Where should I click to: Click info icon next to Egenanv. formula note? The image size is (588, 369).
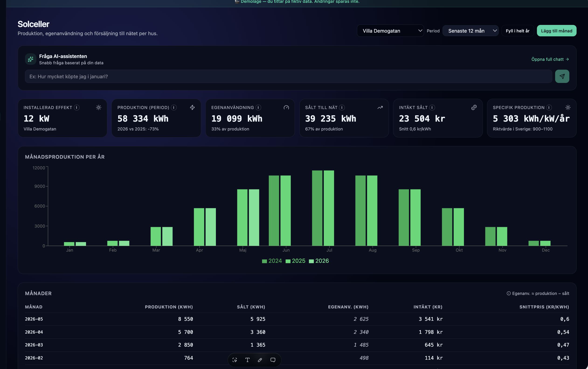(509, 293)
